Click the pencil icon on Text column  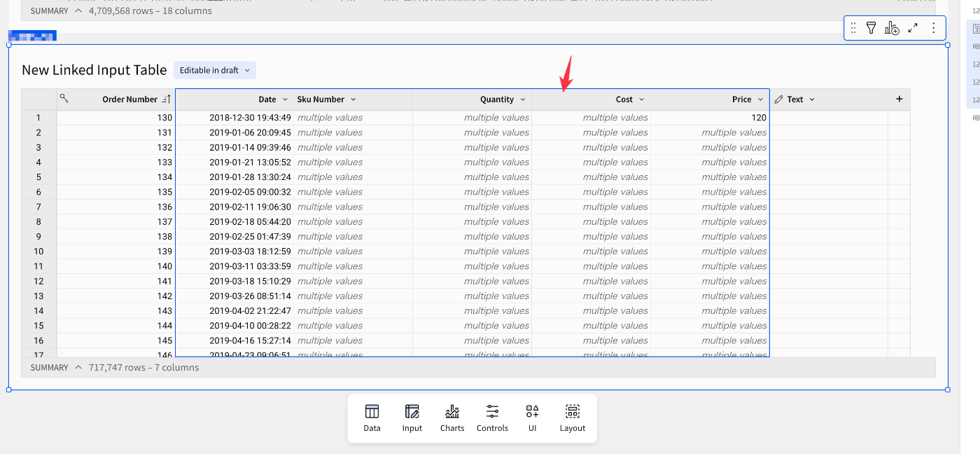coord(778,99)
